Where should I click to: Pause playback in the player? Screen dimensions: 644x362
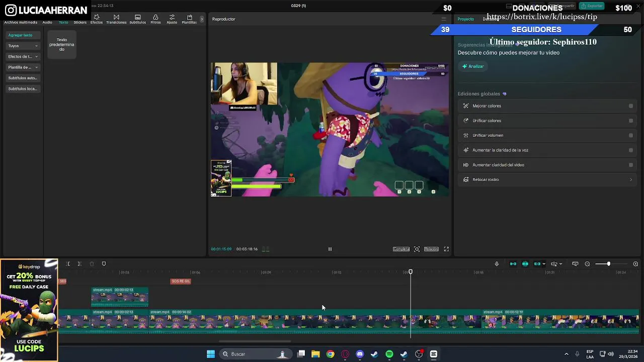(330, 249)
